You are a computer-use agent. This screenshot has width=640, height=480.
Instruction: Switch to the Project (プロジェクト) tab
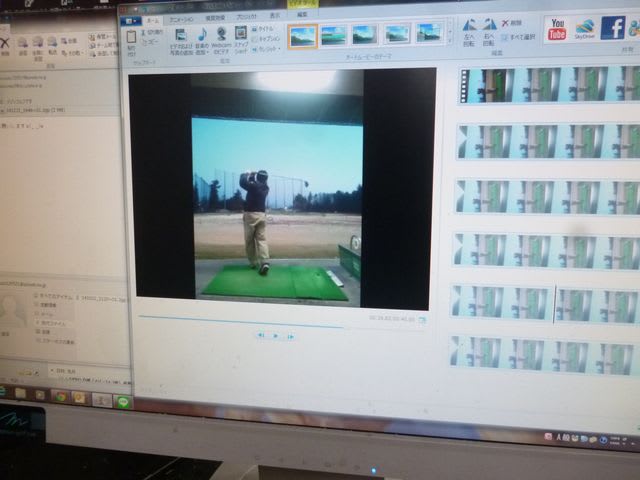pyautogui.click(x=246, y=17)
